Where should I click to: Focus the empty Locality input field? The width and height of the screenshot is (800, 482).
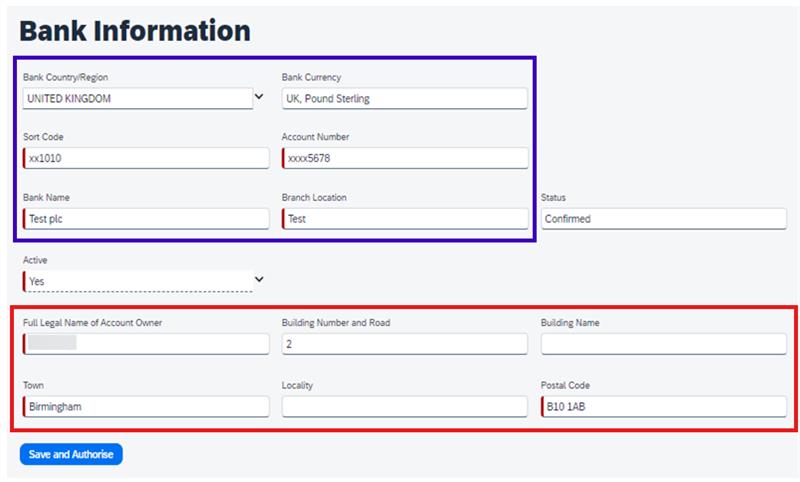(x=404, y=406)
